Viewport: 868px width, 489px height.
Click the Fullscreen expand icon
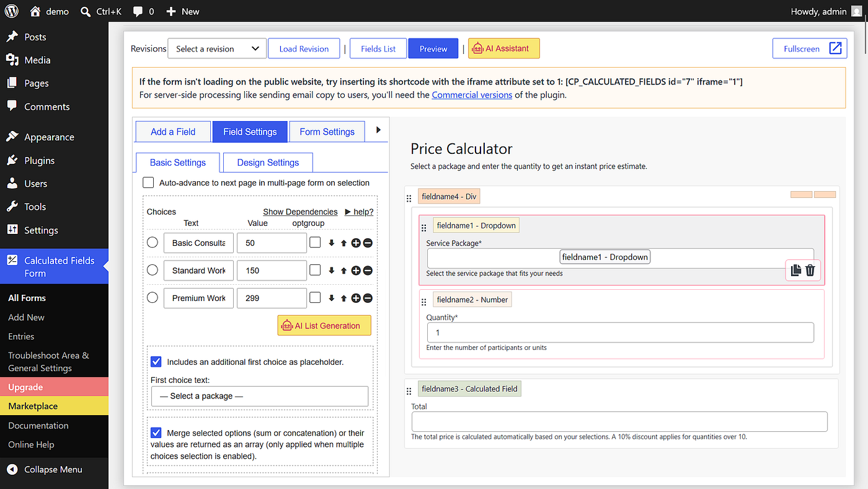(835, 48)
